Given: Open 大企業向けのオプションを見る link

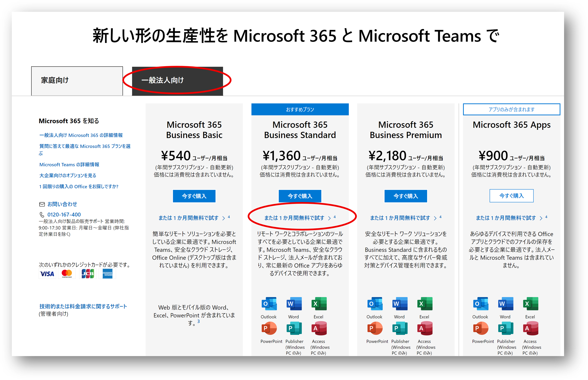Looking at the screenshot, I should point(68,175).
